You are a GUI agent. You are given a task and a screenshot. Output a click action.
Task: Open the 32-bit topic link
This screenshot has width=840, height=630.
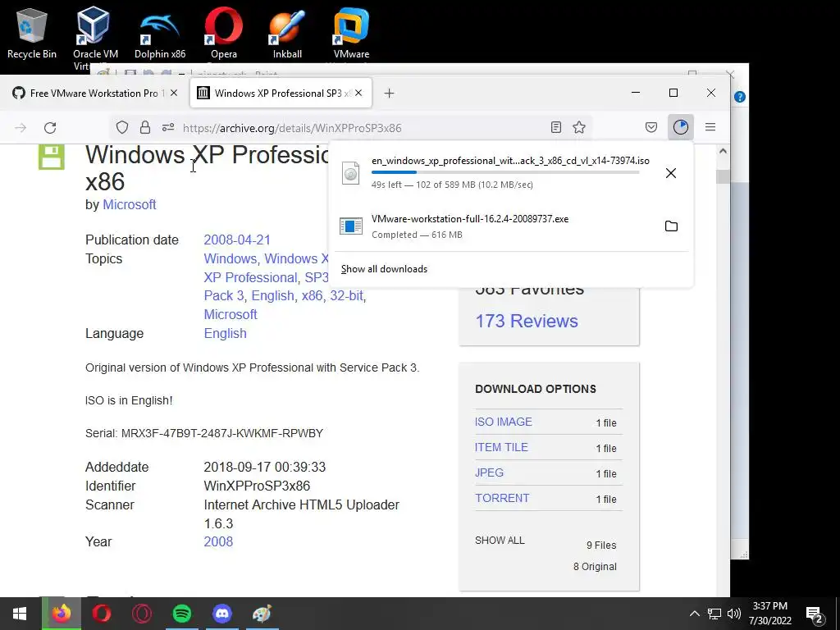346,295
